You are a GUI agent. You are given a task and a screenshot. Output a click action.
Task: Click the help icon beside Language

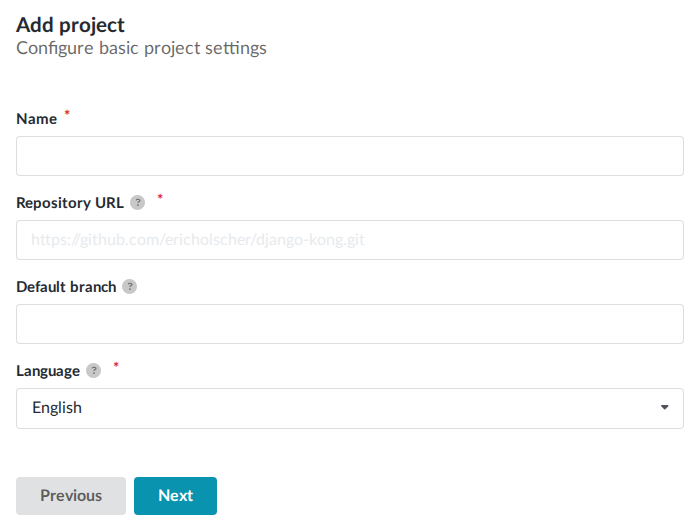(x=94, y=371)
